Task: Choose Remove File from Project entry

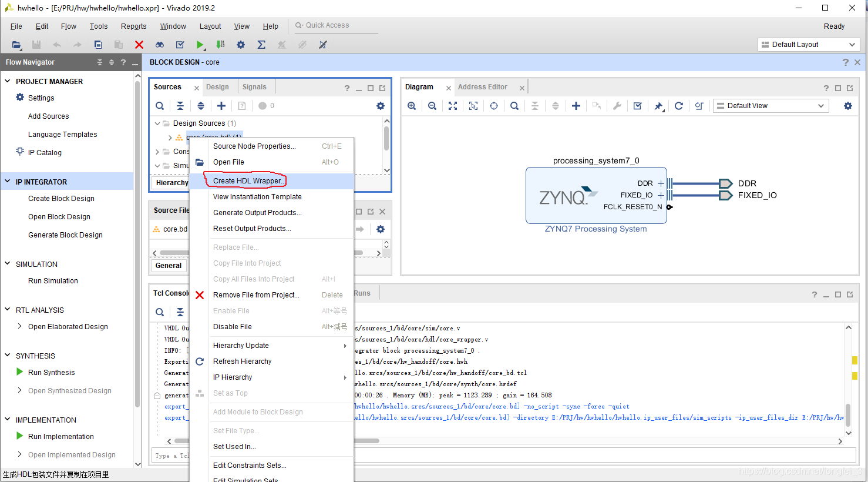Action: (272, 295)
